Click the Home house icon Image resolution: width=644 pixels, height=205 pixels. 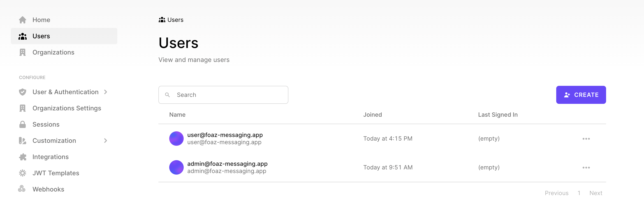23,20
